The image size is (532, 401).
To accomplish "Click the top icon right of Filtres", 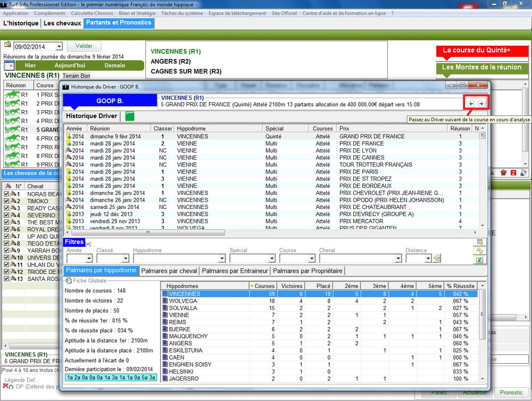I will pos(480,243).
